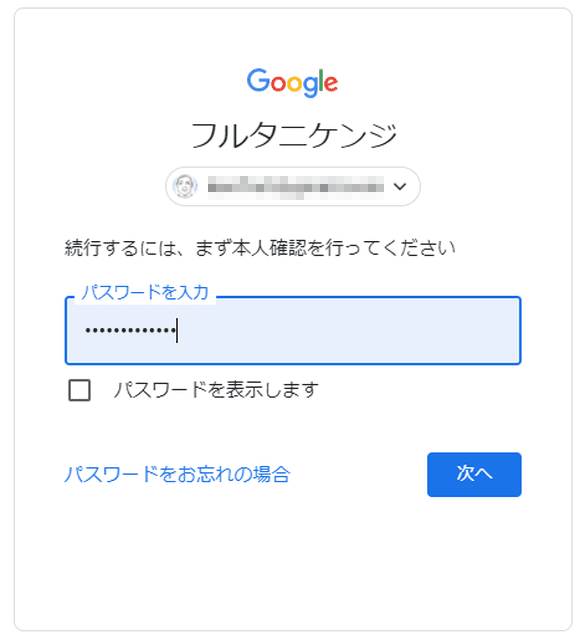Open the blurred email account chip

pyautogui.click(x=293, y=186)
